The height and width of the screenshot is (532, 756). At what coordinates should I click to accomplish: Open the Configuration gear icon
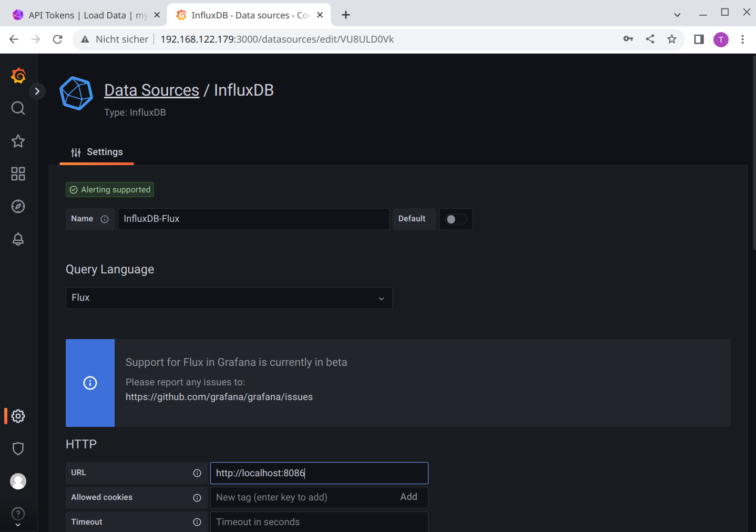click(18, 416)
